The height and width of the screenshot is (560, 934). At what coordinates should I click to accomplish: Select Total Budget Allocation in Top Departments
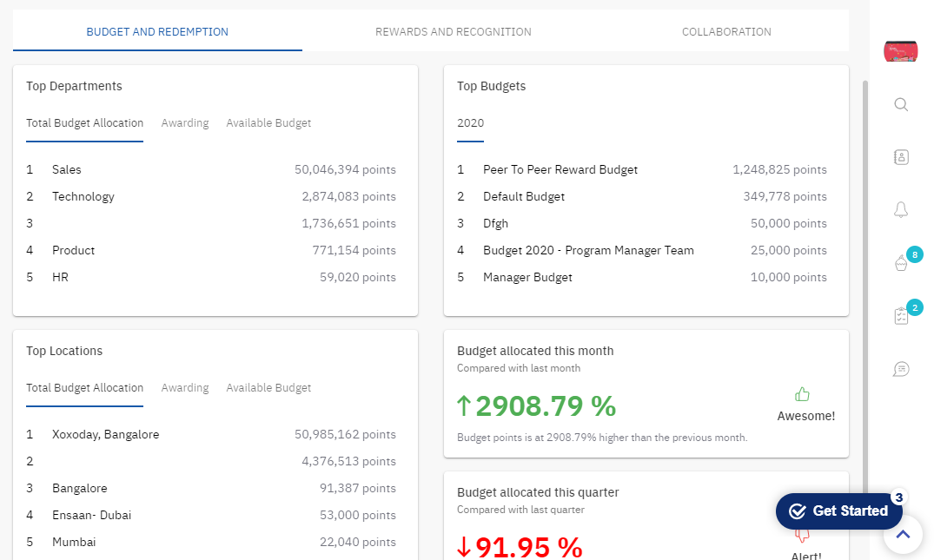84,123
